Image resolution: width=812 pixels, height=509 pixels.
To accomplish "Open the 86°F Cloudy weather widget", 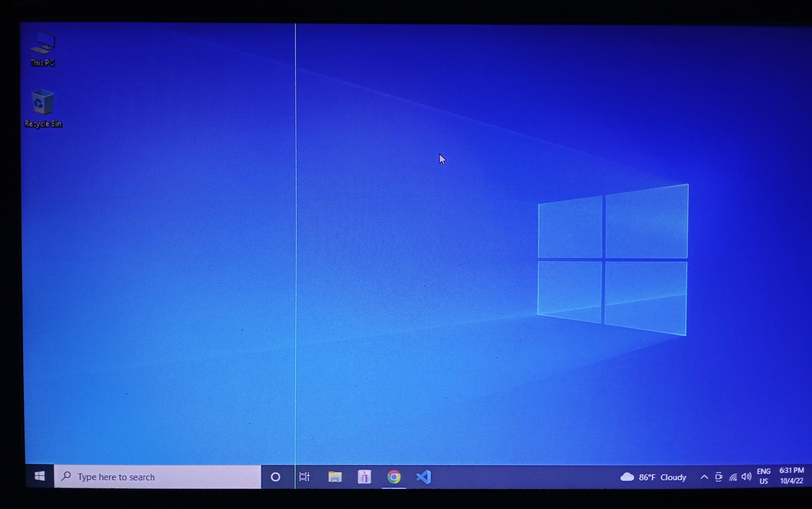I will click(x=653, y=477).
